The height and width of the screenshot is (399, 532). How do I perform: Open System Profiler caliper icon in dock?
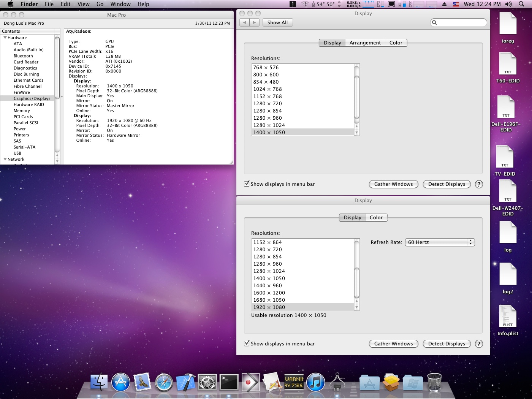coord(337,382)
